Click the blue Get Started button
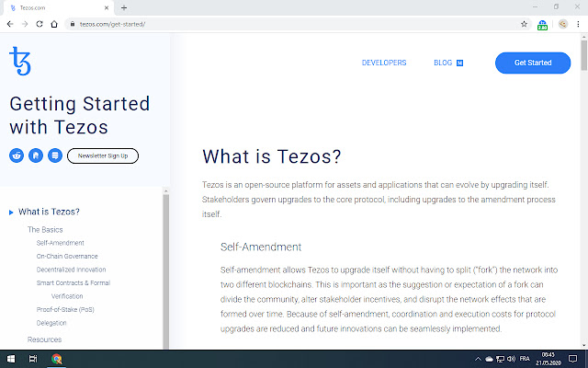The width and height of the screenshot is (588, 368). (533, 63)
